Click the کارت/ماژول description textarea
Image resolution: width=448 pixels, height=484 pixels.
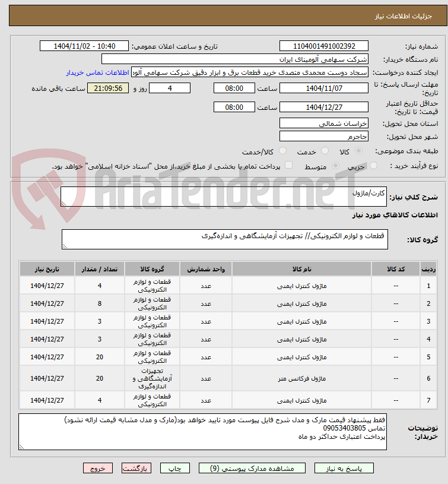224,197
